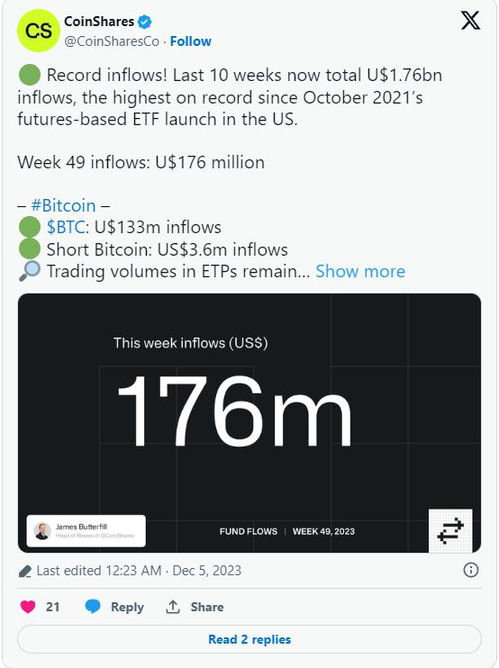Click the blue reply bubble icon
Image resolution: width=499 pixels, height=668 pixels.
pyautogui.click(x=93, y=607)
